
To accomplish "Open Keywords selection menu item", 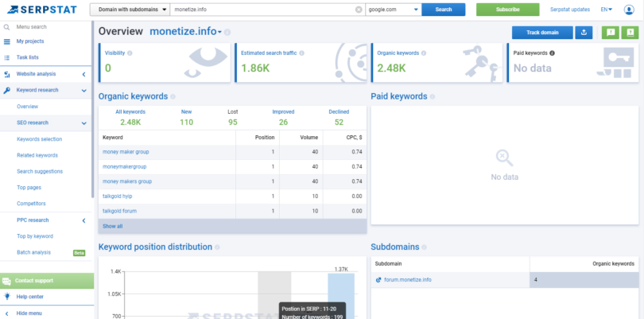I will pos(40,139).
